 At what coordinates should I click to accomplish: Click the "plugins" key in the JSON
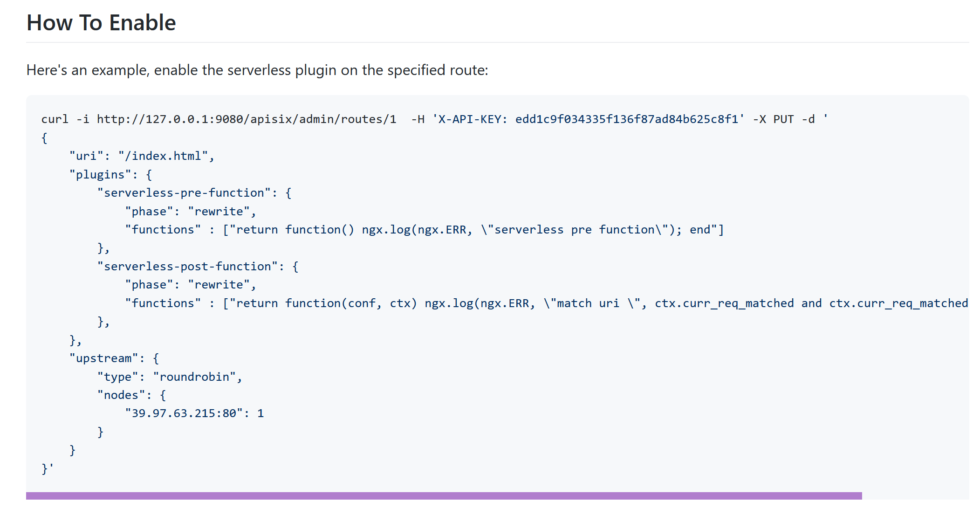tap(100, 175)
